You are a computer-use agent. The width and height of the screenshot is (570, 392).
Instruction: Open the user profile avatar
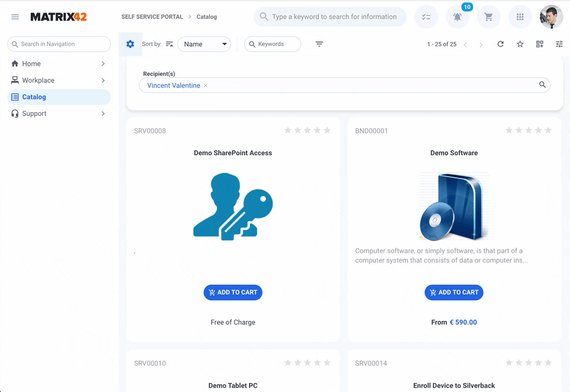[551, 17]
